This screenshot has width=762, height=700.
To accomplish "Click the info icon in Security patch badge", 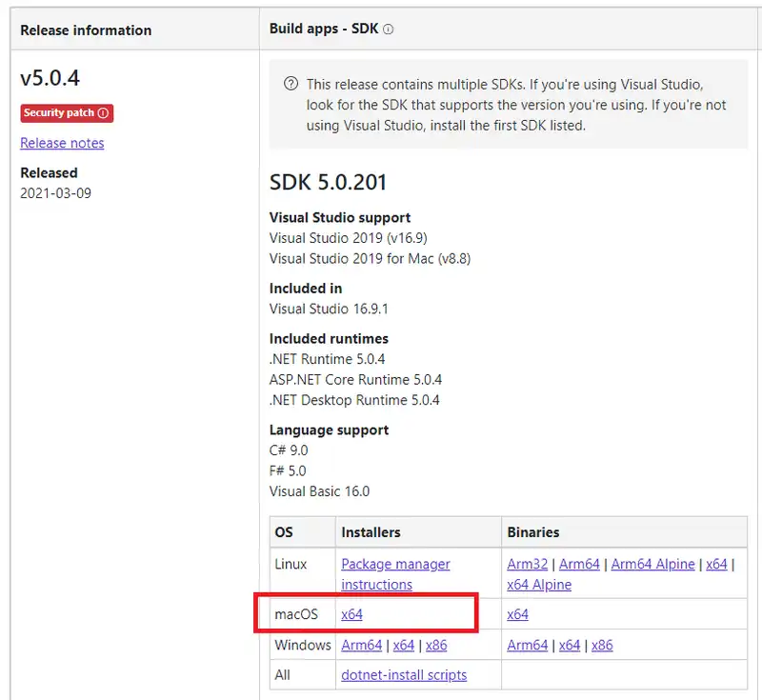I will point(104,113).
